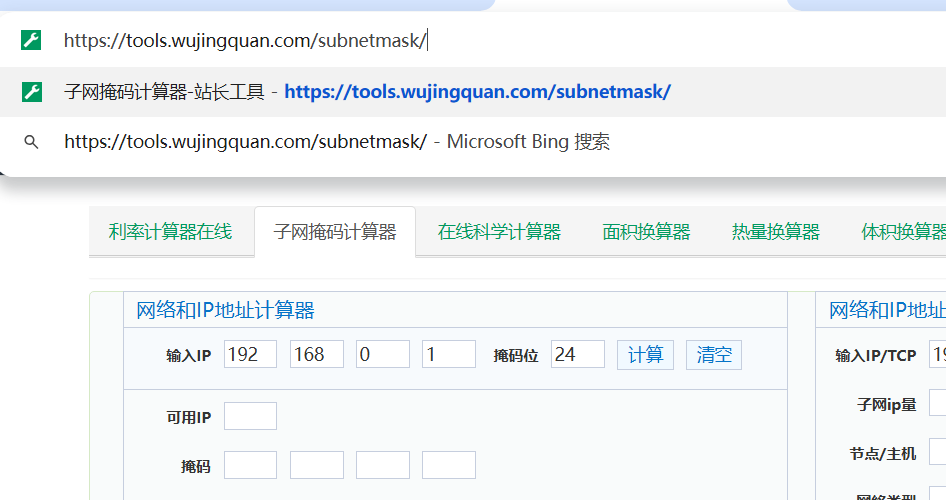Focus the first IP octet field containing 192
This screenshot has width=946, height=500.
[250, 355]
